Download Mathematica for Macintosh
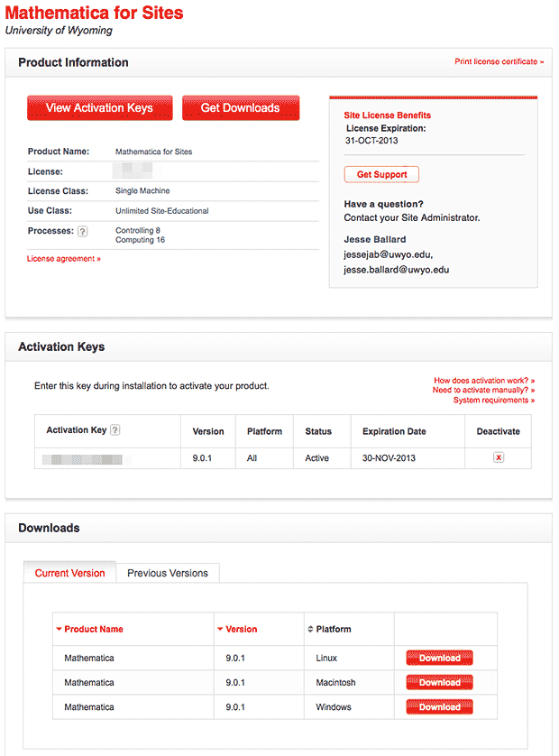This screenshot has height=756, width=559. tap(439, 682)
